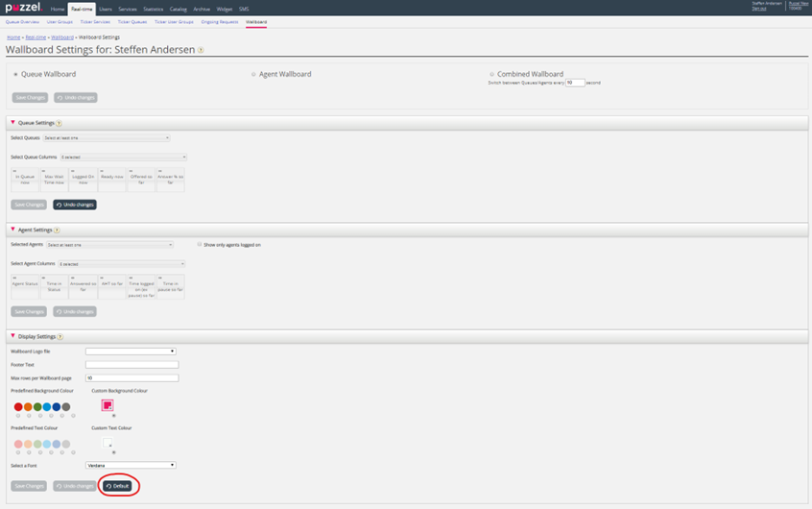This screenshot has height=509, width=812.
Task: Collapse Display Settings section red arrow
Action: tap(12, 337)
